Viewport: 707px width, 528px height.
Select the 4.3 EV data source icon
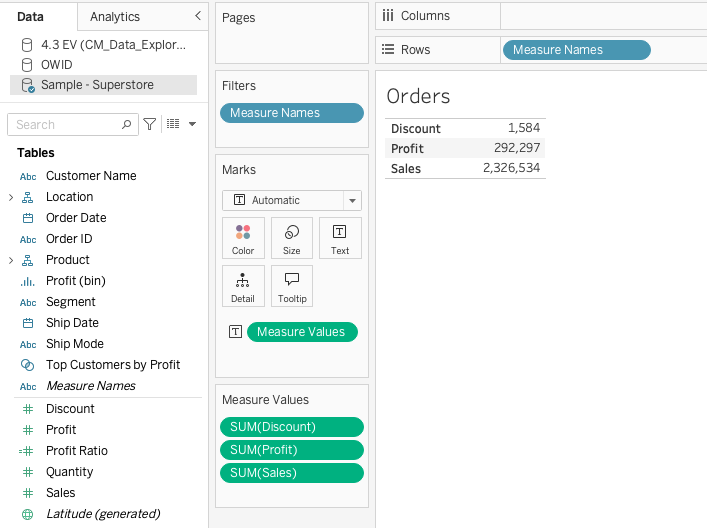[x=27, y=45]
